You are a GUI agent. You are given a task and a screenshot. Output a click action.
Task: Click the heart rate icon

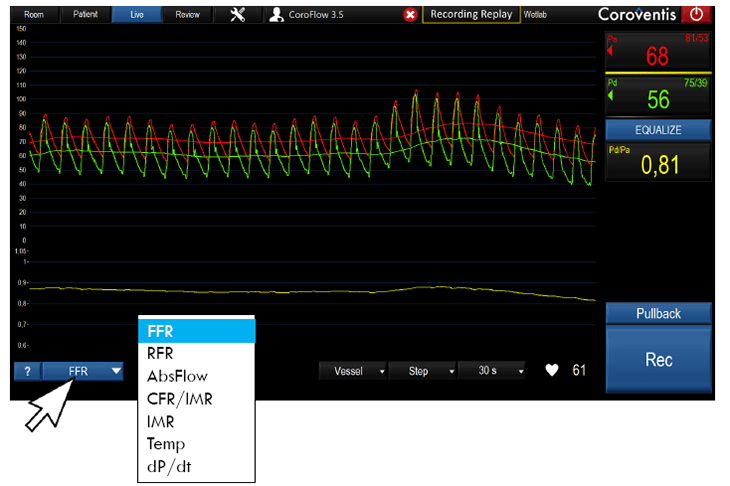tap(550, 371)
